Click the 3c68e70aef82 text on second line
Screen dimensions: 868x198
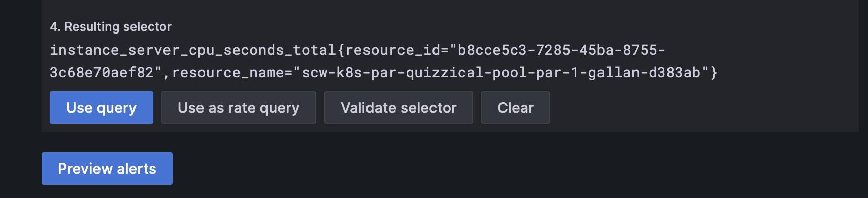[x=102, y=72]
